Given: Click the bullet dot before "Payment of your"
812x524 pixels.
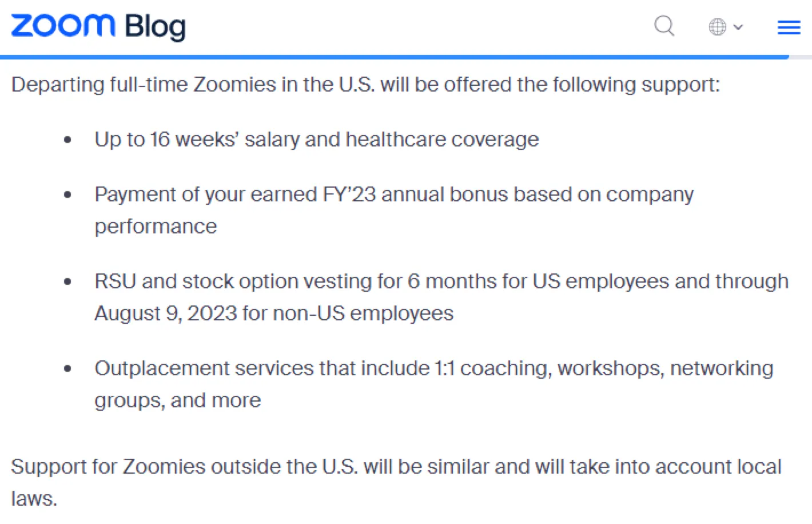Looking at the screenshot, I should point(68,195).
